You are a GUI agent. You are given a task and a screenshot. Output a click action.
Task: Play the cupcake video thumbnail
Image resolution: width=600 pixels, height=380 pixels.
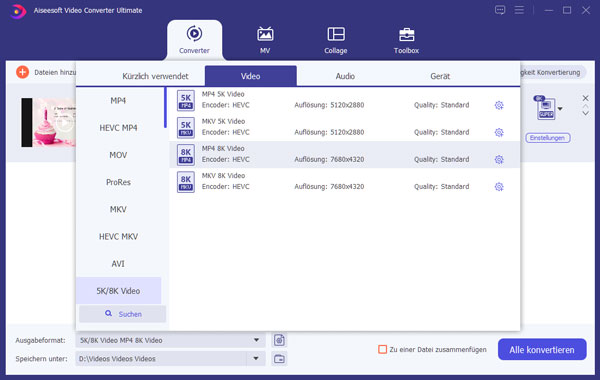coord(64,123)
